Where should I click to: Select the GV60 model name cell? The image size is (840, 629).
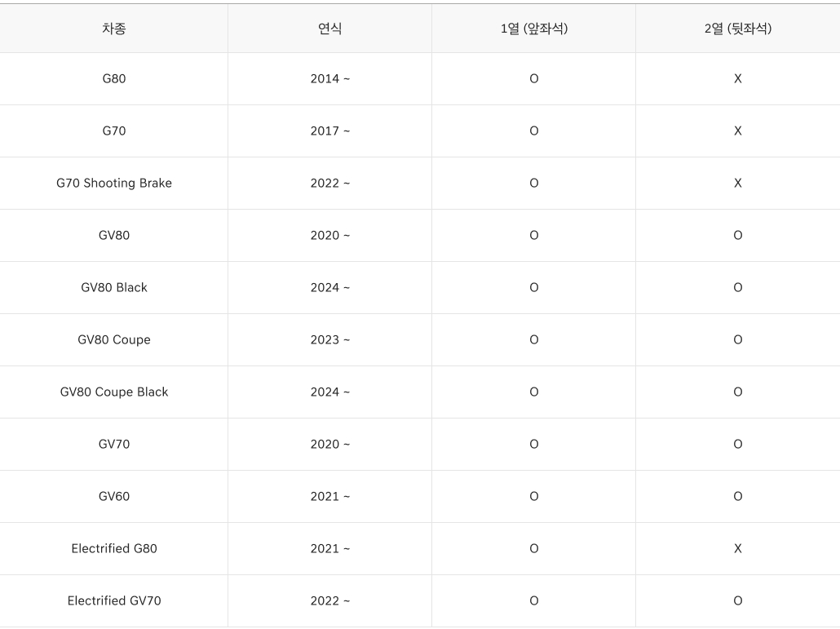click(114, 497)
